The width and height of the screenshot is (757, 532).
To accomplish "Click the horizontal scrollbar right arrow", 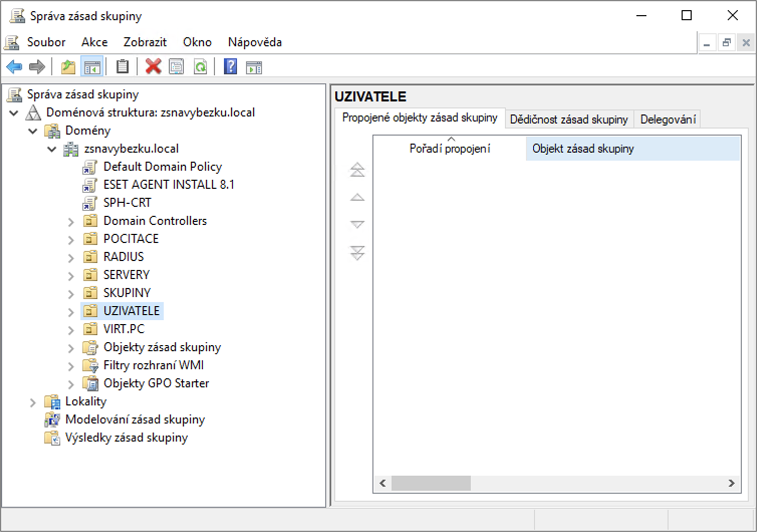I will [731, 483].
